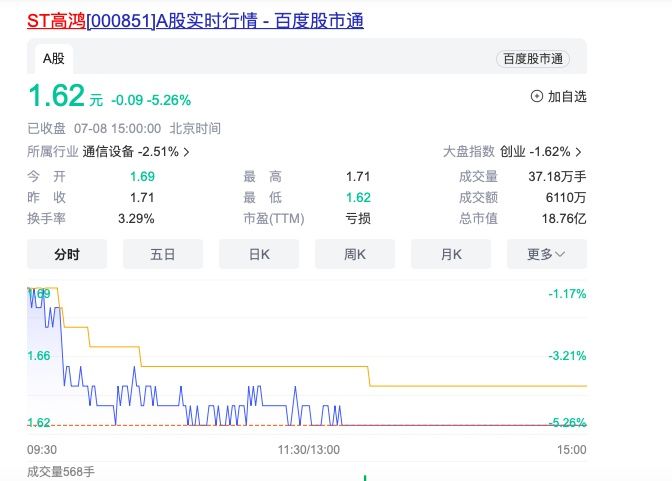Open the ST高鸿 stock title link
The image size is (672, 481).
point(195,21)
